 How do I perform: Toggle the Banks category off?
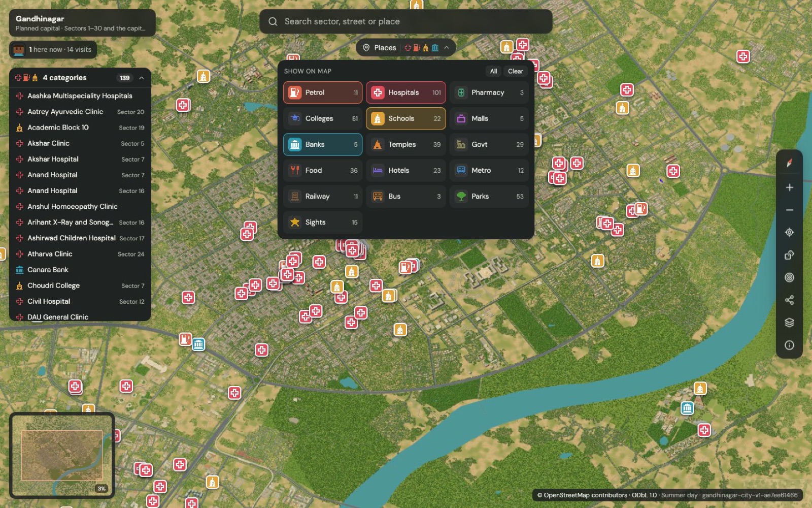(x=323, y=144)
